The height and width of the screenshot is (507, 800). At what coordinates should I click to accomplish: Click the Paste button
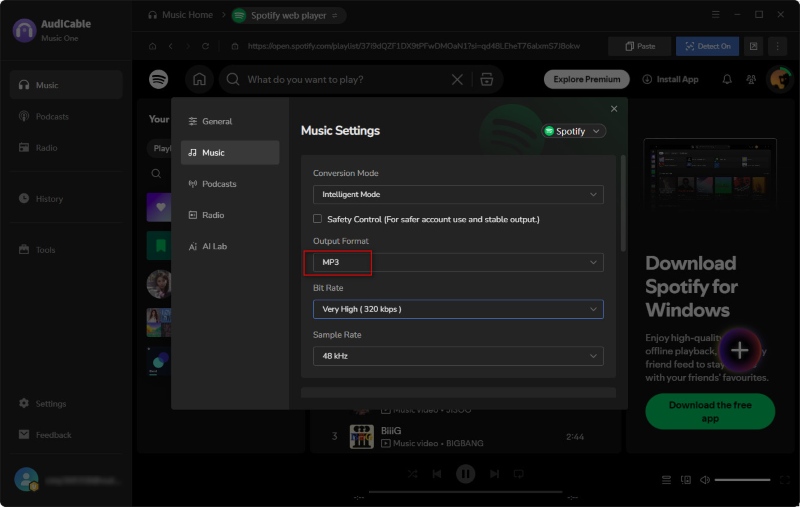(640, 46)
